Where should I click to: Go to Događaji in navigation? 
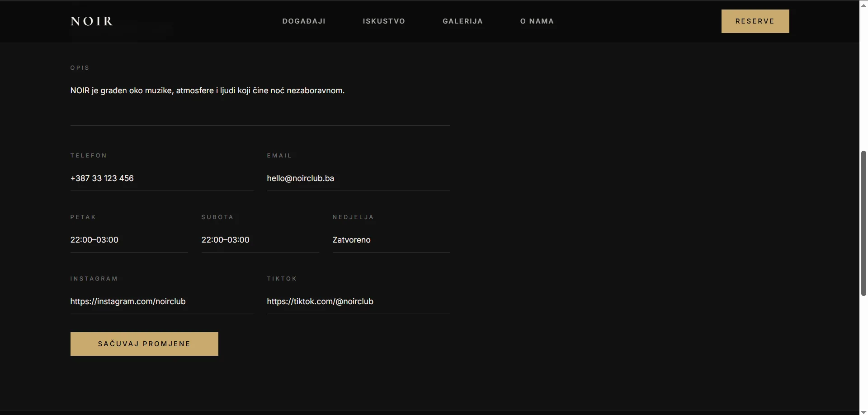(304, 21)
